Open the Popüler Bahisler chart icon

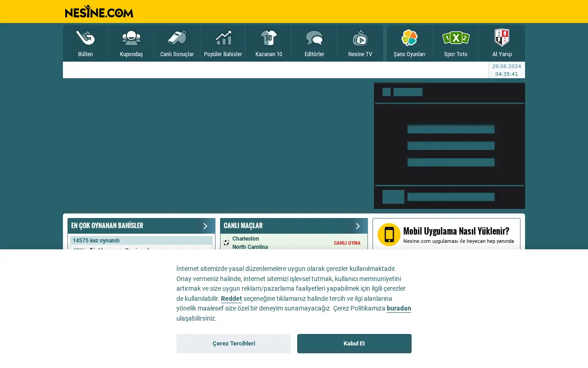click(223, 38)
